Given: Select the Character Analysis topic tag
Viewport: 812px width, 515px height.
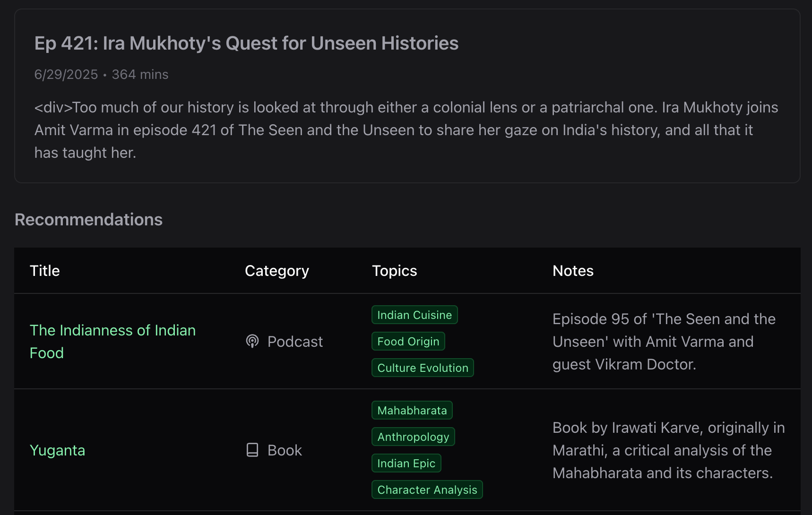Looking at the screenshot, I should click(427, 490).
